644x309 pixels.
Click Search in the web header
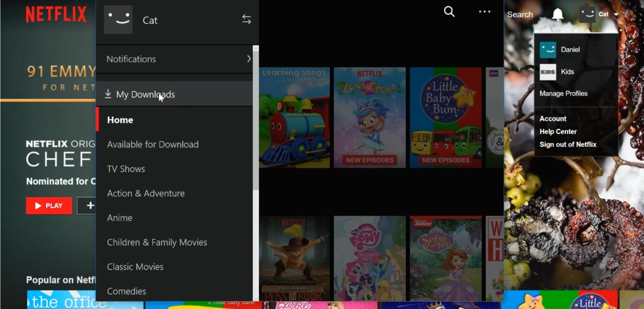[520, 14]
